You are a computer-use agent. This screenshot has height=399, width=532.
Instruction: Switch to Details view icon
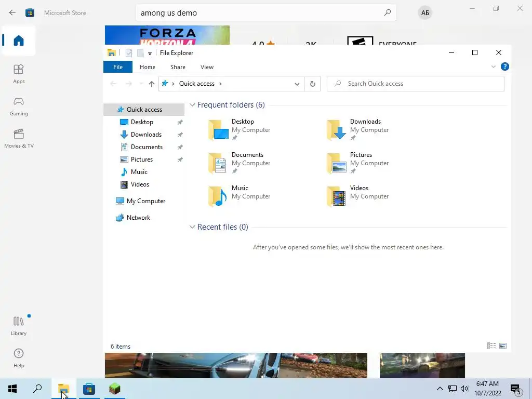[x=491, y=345]
